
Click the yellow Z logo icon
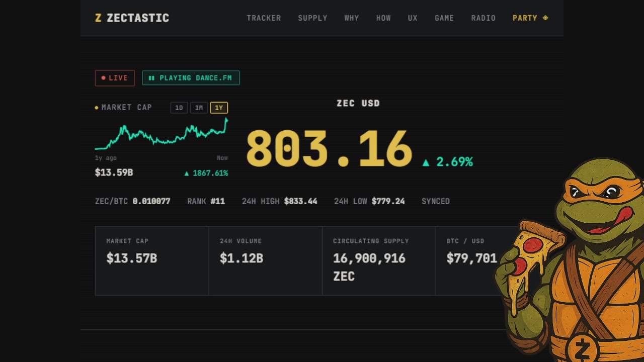point(98,18)
